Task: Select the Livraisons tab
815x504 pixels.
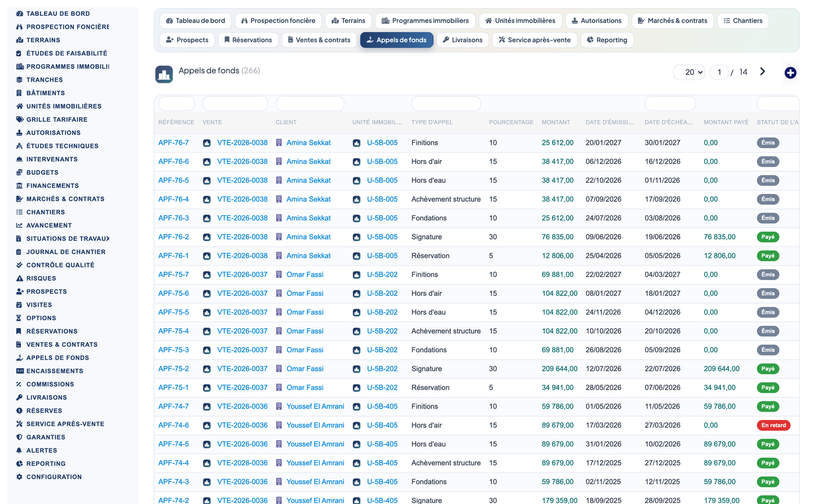Action: tap(462, 40)
